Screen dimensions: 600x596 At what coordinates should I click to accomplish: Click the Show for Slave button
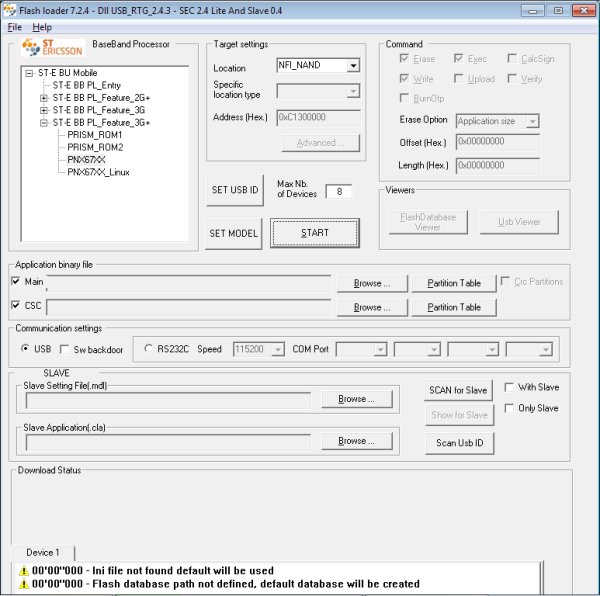[x=460, y=415]
